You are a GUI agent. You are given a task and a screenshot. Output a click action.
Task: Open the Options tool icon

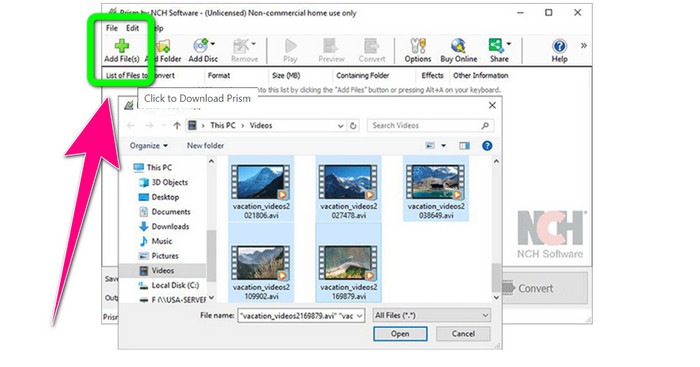(418, 46)
